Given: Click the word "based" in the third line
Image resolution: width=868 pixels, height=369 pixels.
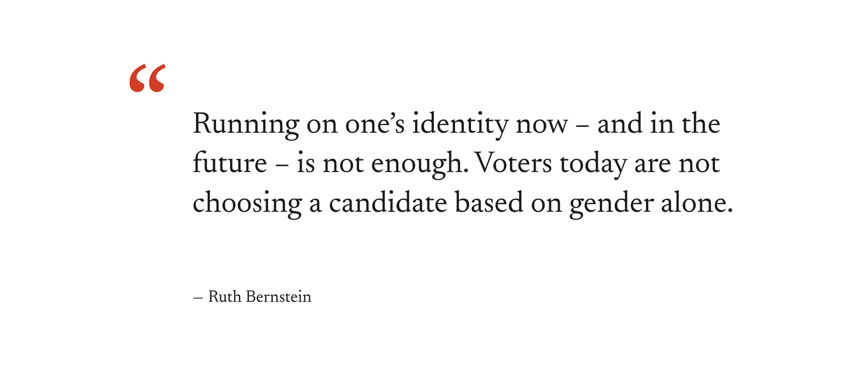Looking at the screenshot, I should click(489, 203).
